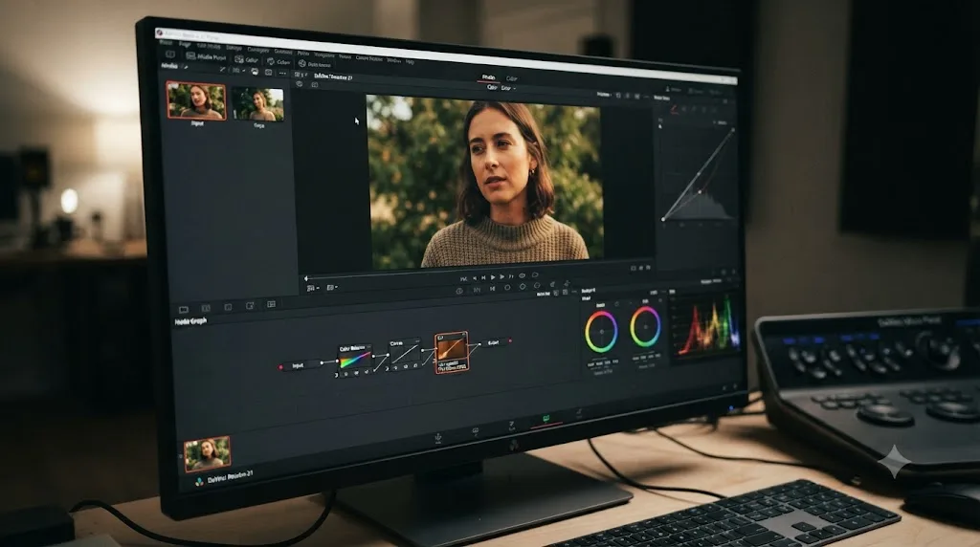The height and width of the screenshot is (547, 980).
Task: Click the left color wheel
Action: [x=601, y=332]
